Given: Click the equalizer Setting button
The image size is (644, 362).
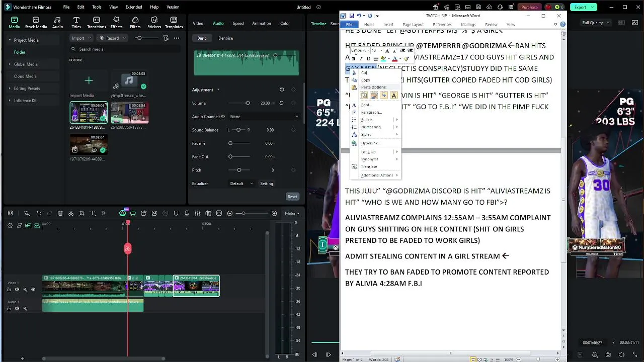Looking at the screenshot, I should tap(266, 184).
